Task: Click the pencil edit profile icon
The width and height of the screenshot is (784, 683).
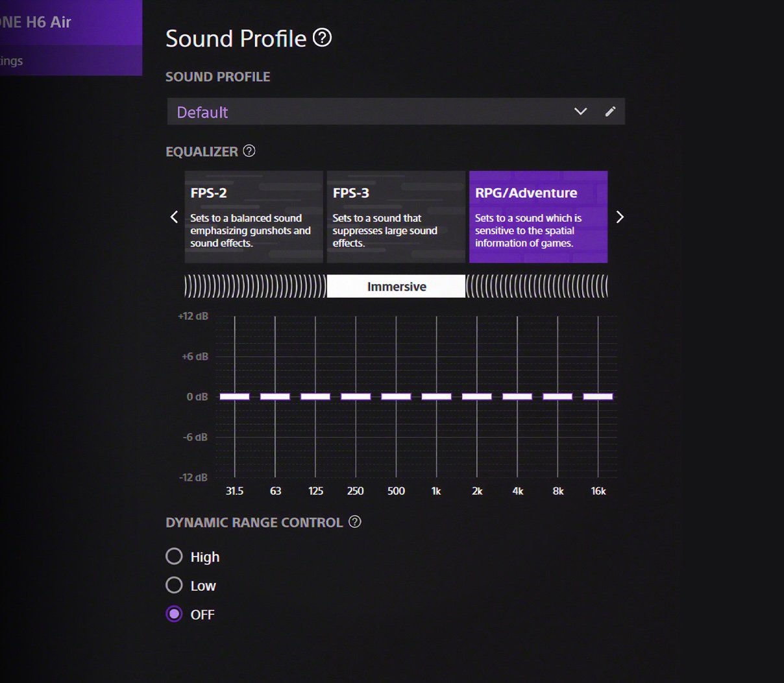Action: (x=610, y=112)
